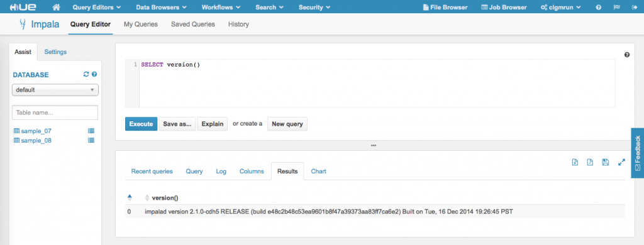
Task: Click the Impala app logo
Action: coord(40,24)
